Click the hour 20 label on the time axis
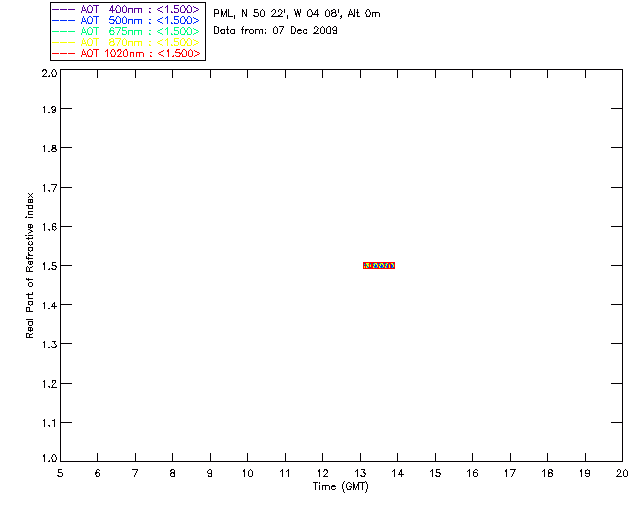The height and width of the screenshot is (512, 640). [x=622, y=473]
